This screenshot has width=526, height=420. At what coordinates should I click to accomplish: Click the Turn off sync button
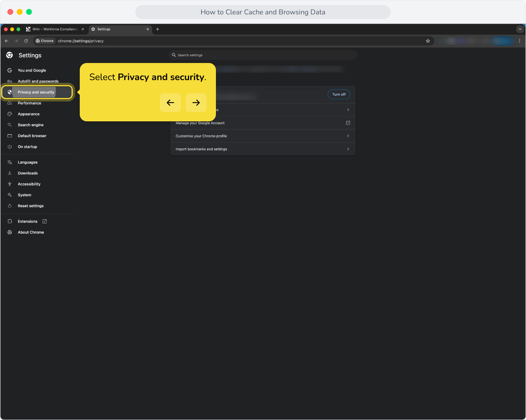click(x=339, y=94)
